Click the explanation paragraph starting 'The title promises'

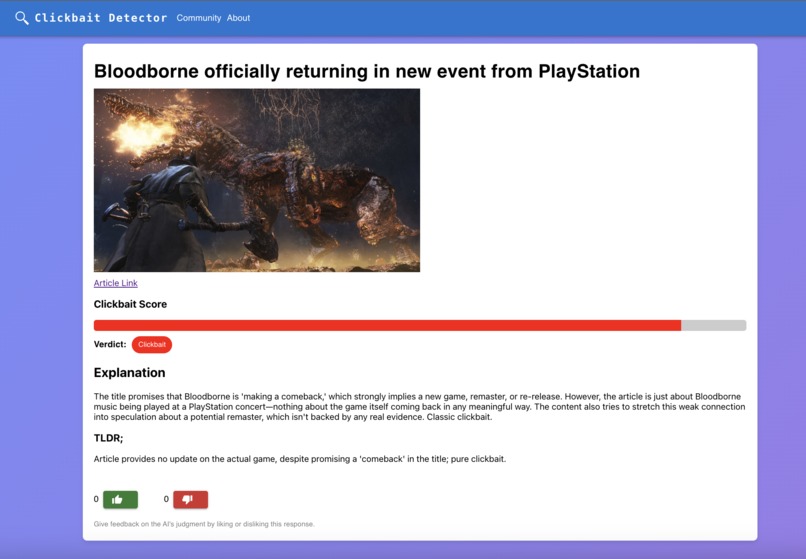pos(419,406)
